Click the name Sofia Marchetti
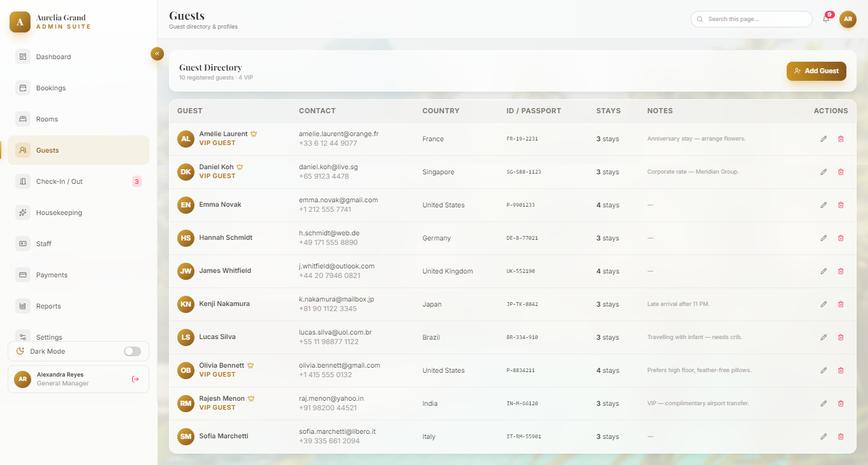 coord(224,436)
